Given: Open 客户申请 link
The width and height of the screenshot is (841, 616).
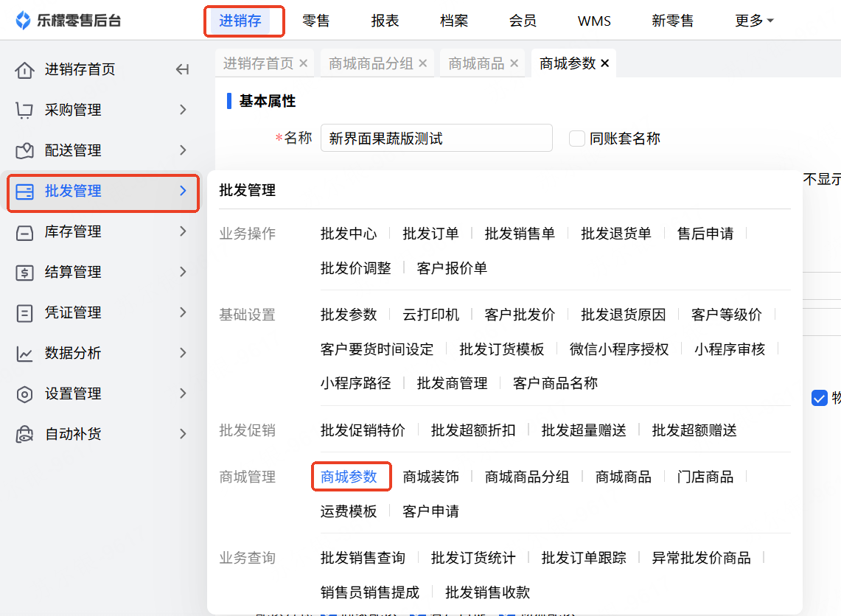Looking at the screenshot, I should tap(430, 511).
